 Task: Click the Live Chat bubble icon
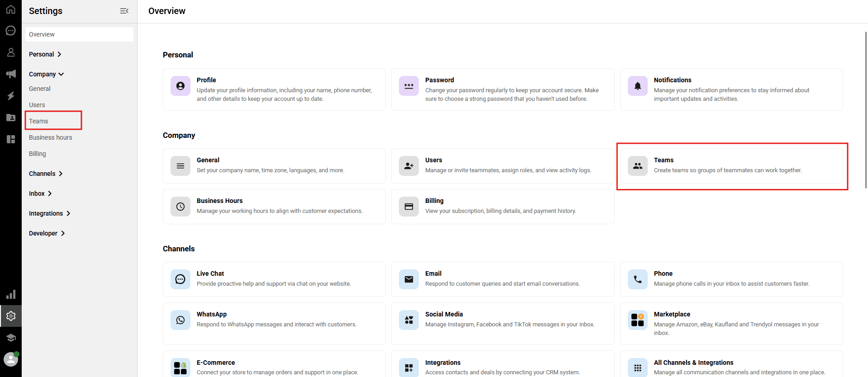[x=180, y=279]
